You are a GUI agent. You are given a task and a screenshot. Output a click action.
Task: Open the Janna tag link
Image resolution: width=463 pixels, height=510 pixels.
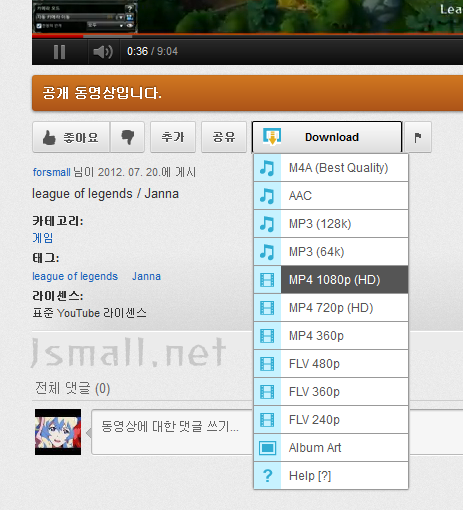pos(146,276)
